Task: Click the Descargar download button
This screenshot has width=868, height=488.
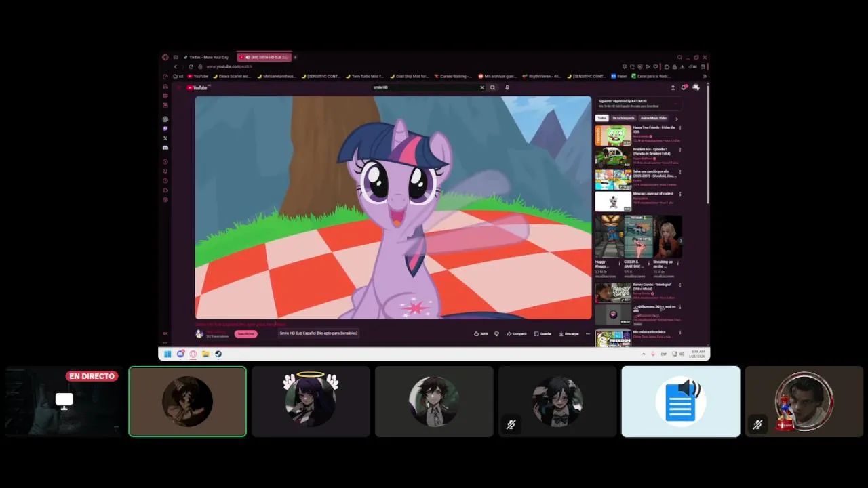Action: [x=569, y=333]
